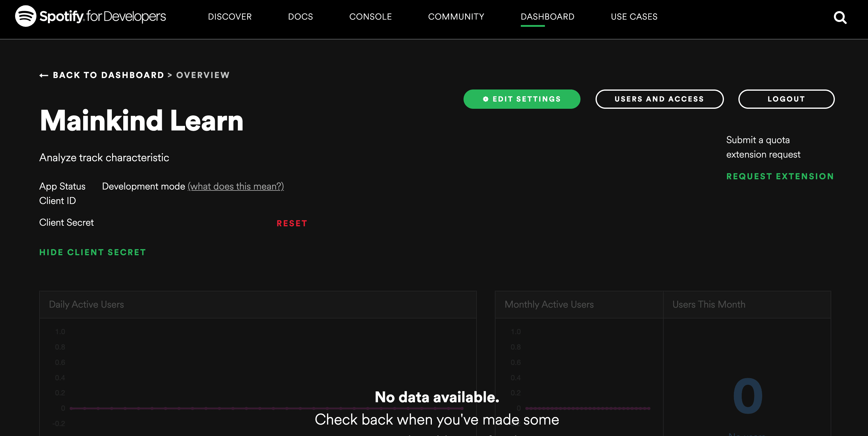Click the Client ID label
The width and height of the screenshot is (868, 436).
58,201
